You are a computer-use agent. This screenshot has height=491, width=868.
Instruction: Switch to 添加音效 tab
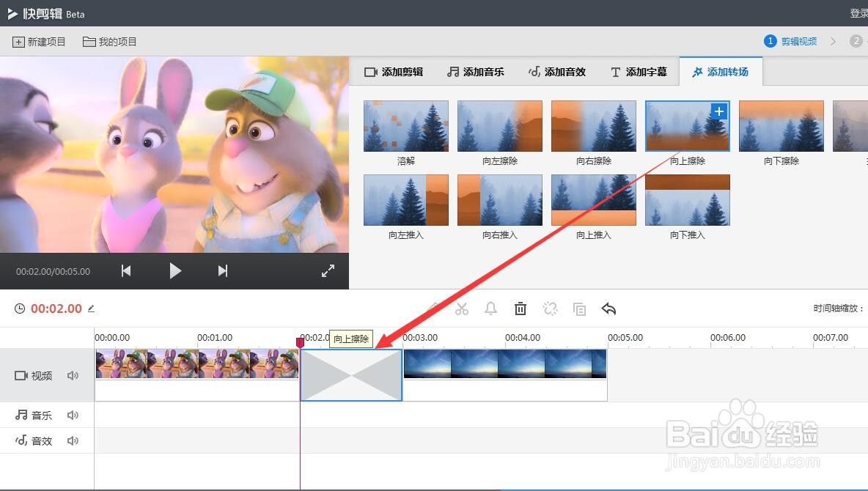tap(557, 72)
